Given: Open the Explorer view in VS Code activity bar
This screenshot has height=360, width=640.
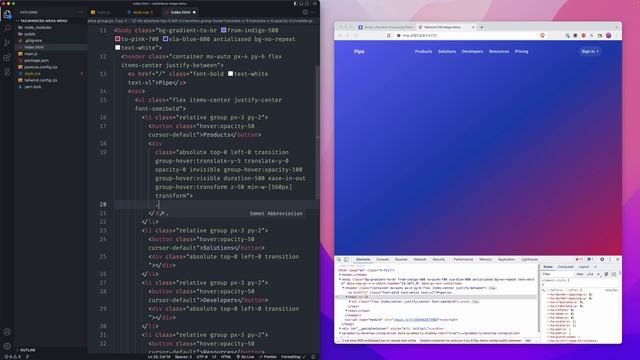Looking at the screenshot, I should click(x=7, y=15).
